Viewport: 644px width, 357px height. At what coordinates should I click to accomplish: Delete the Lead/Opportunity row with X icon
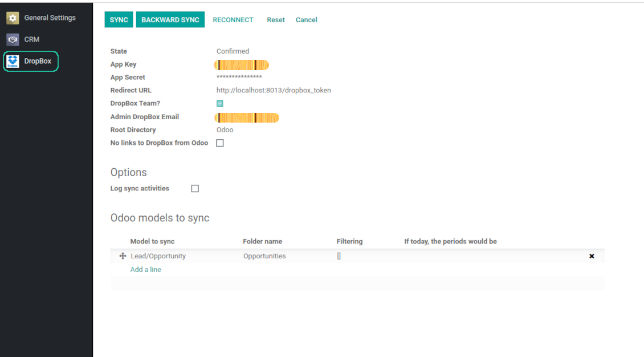coord(592,256)
